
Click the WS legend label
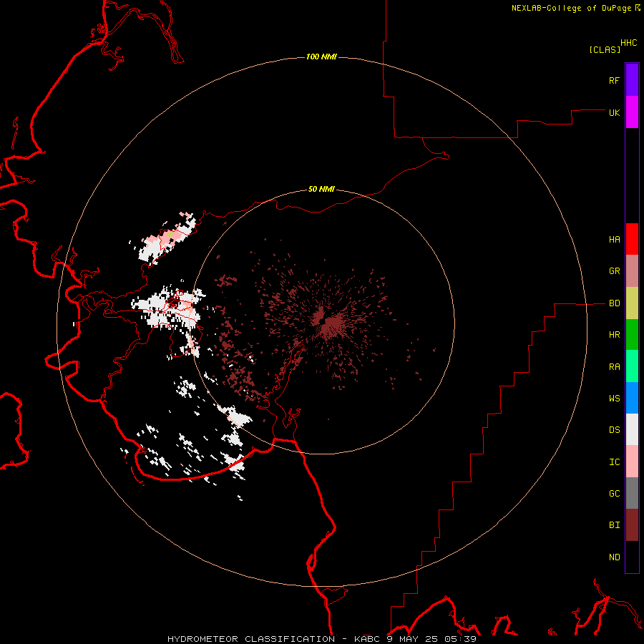click(614, 399)
